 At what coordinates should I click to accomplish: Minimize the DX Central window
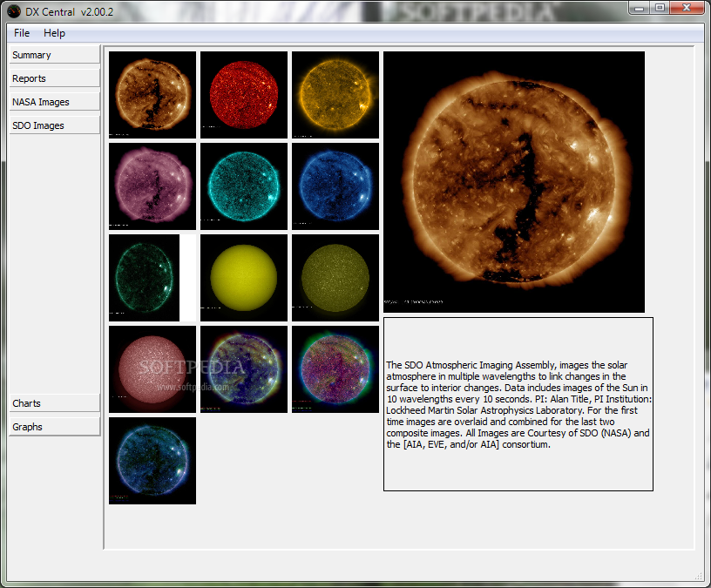(640, 8)
